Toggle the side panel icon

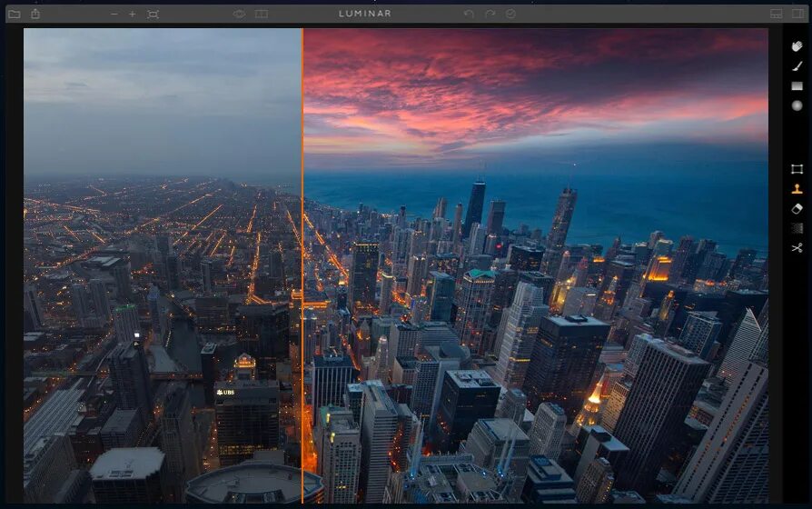[x=798, y=14]
